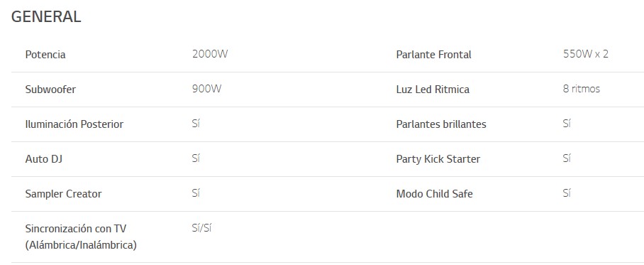Select the Luz Led Ritmica label

tap(433, 90)
